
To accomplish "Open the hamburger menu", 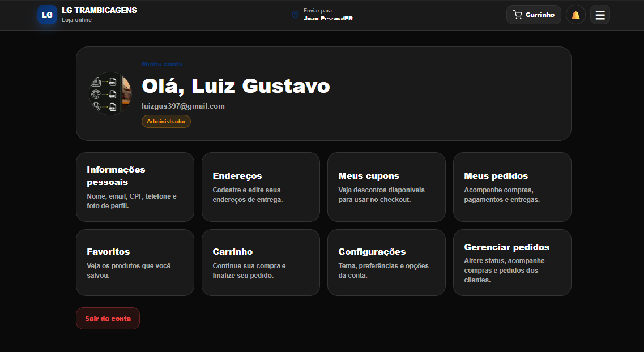I will pos(600,15).
